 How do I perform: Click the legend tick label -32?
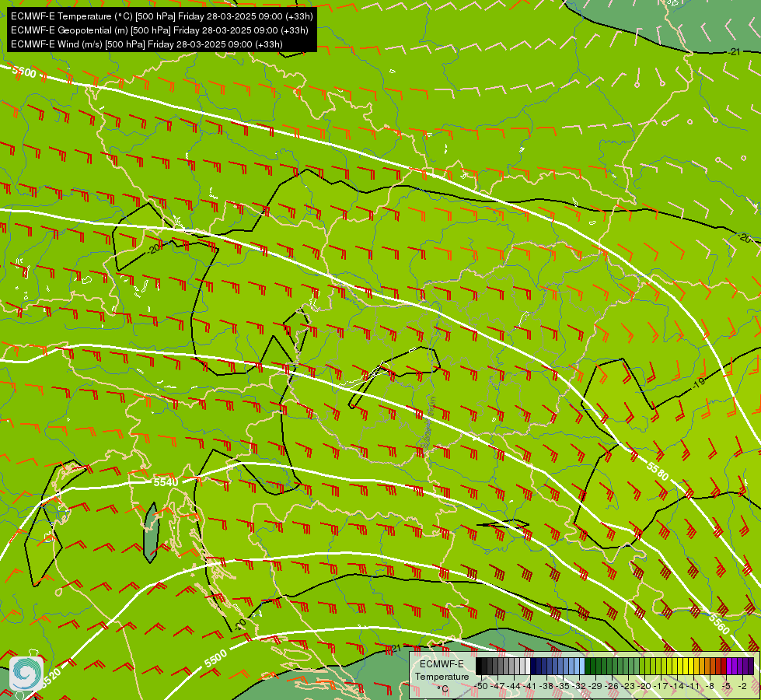tap(579, 686)
